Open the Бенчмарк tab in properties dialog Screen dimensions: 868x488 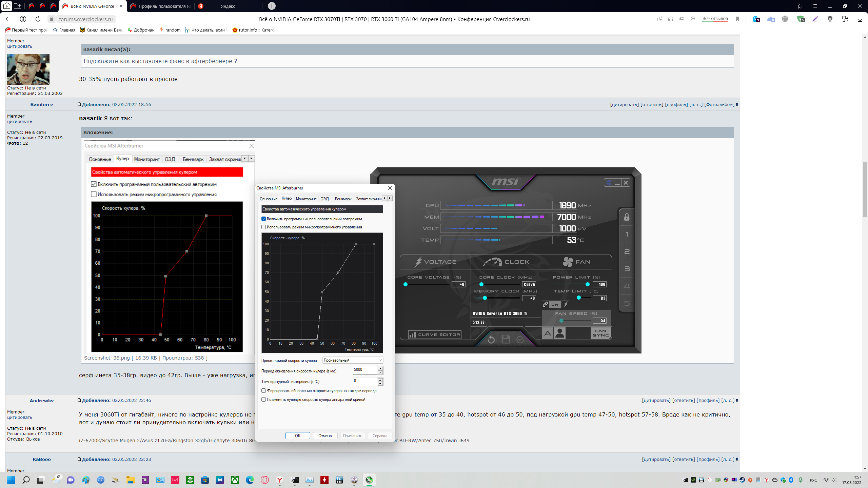pos(343,199)
